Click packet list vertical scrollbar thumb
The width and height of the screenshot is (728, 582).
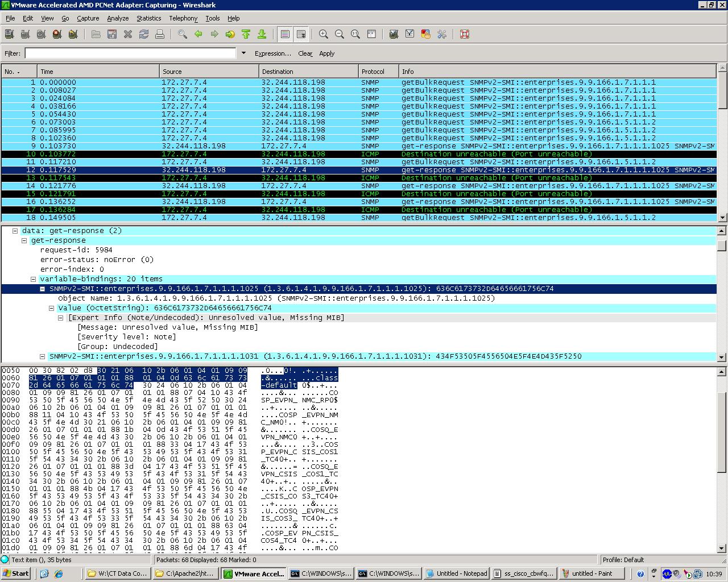click(722, 92)
